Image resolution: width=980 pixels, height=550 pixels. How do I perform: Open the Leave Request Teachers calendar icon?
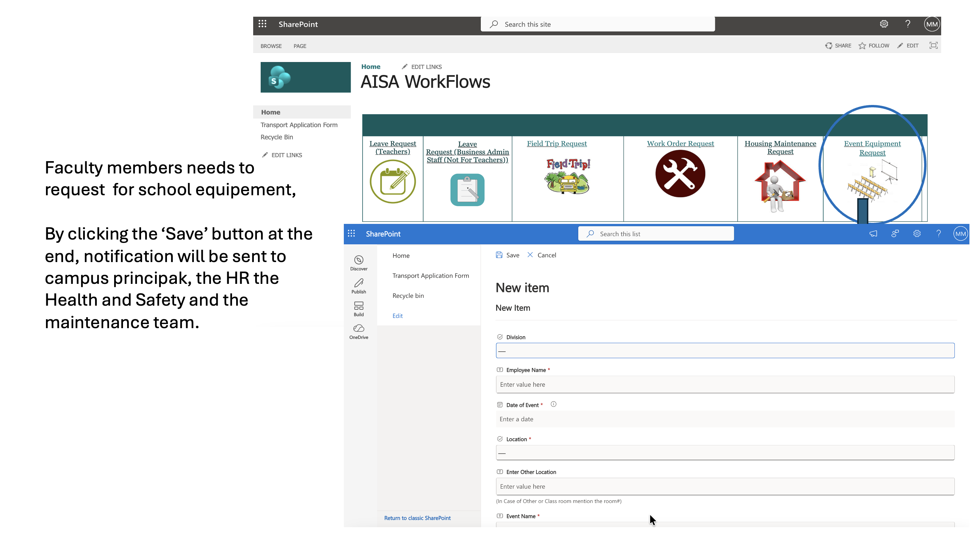click(x=393, y=181)
